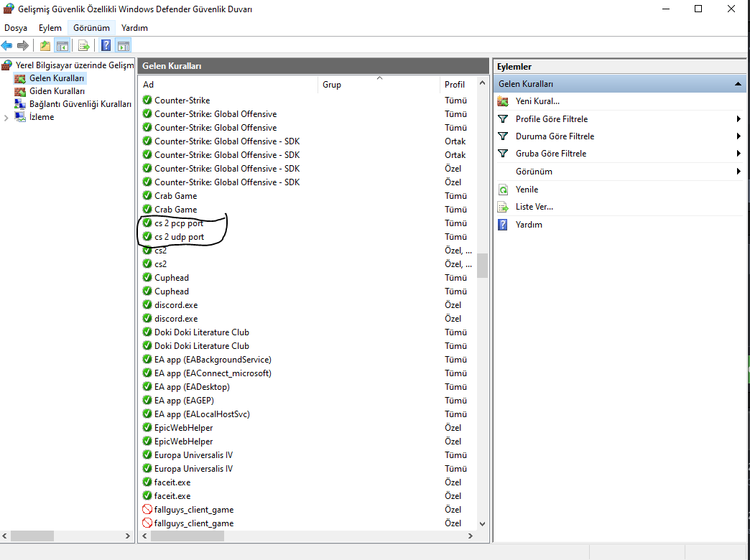Viewport: 750px width, 560px height.
Task: Open the Eylem menu
Action: (50, 28)
